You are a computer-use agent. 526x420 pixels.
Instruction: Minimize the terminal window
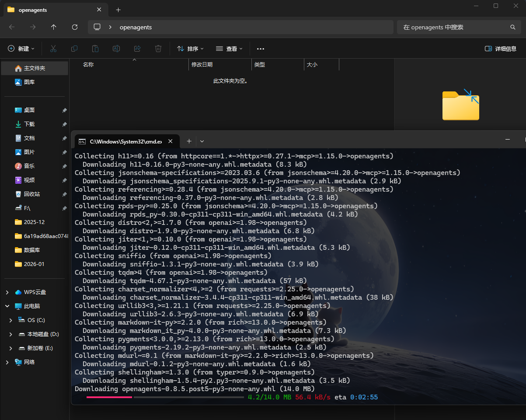pyautogui.click(x=508, y=139)
